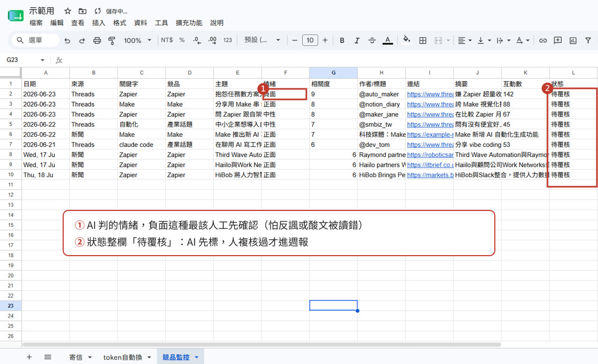Screen dimensions: 598x364
Task: Increase font size with plus button
Action: pos(325,40)
